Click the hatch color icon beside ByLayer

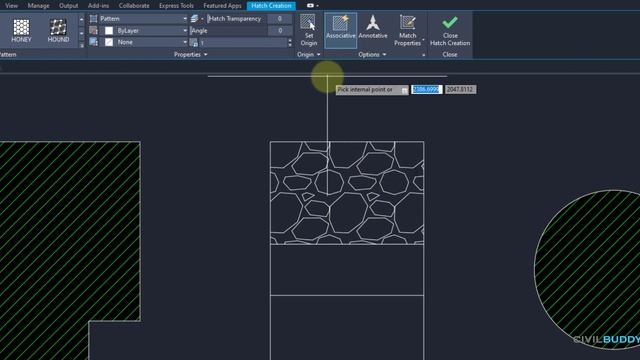(x=93, y=31)
